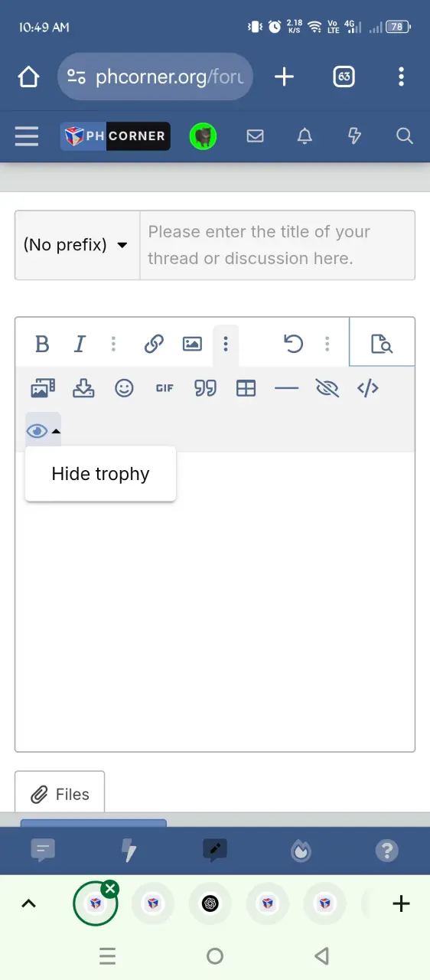The height and width of the screenshot is (980, 430).
Task: Show the 63 open tabs switcher
Action: [344, 77]
